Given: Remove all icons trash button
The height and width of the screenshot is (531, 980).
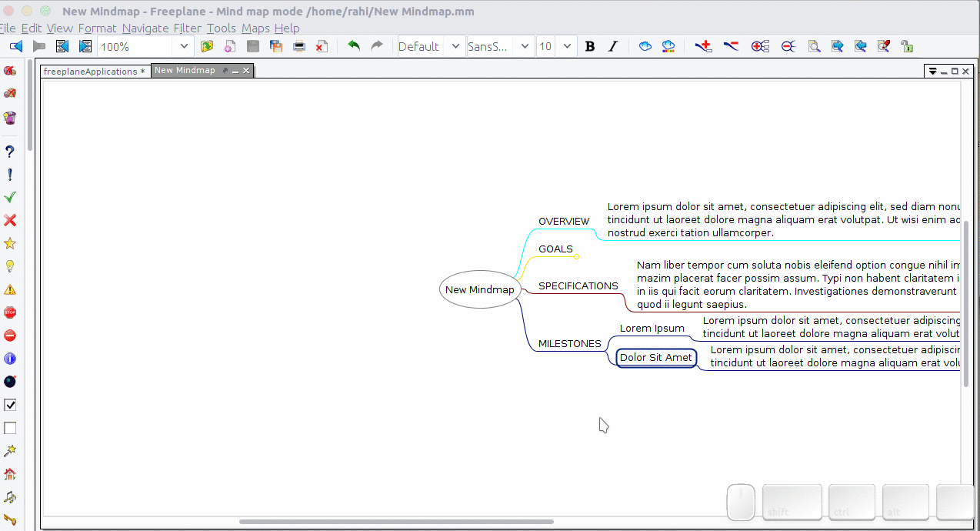Looking at the screenshot, I should [10, 118].
